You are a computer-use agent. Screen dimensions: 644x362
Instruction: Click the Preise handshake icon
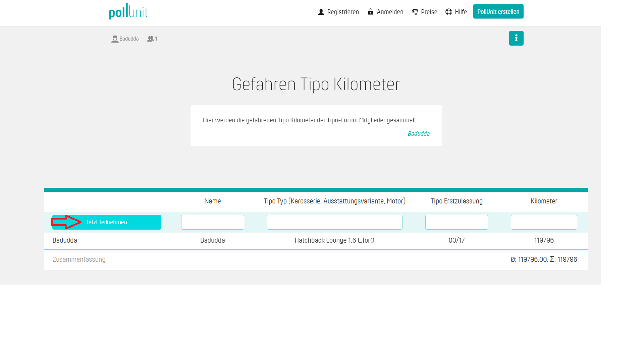(x=415, y=12)
